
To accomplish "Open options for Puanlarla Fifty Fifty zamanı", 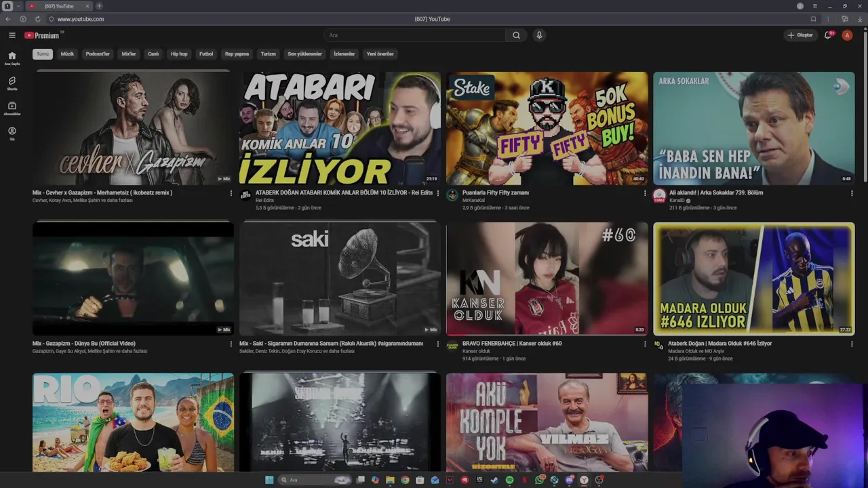I will (x=645, y=193).
